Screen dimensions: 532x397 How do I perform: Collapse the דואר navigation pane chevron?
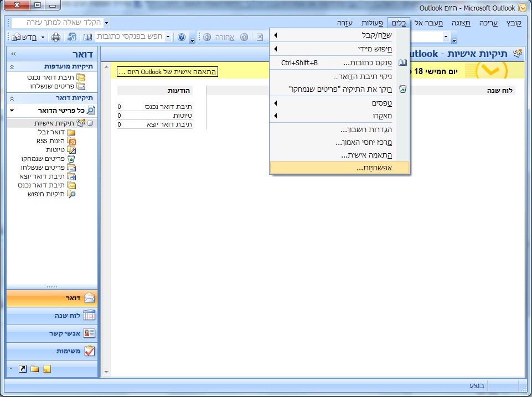pos(14,54)
